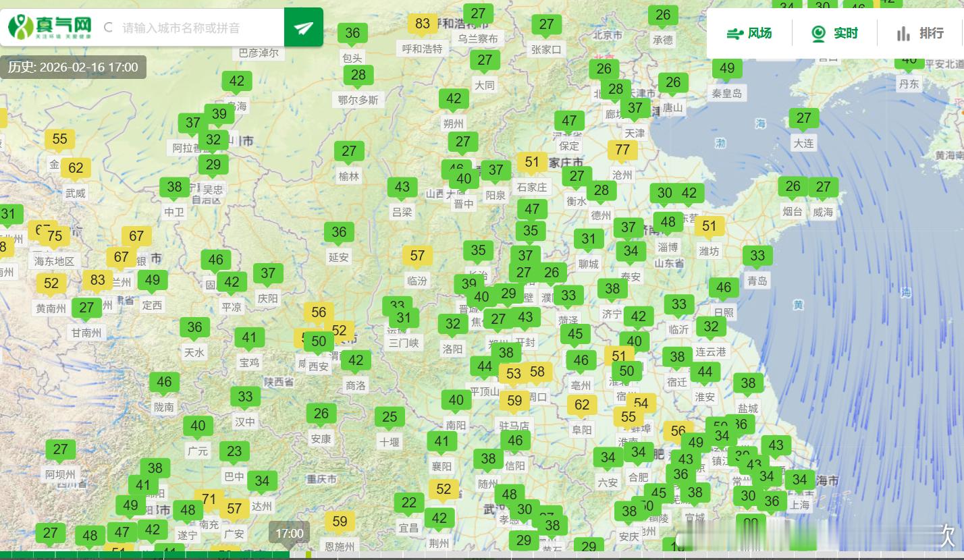Click the 17:00 time tooltip above timeline

[x=290, y=533]
